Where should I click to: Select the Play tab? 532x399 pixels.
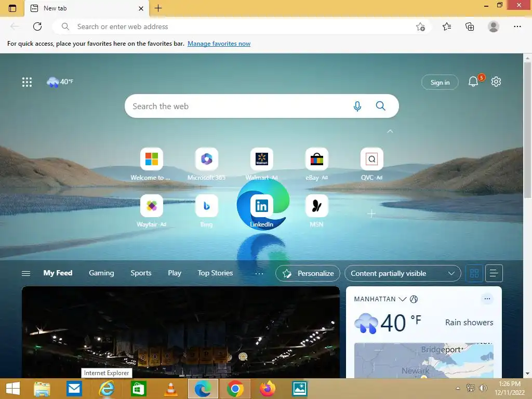click(x=175, y=273)
